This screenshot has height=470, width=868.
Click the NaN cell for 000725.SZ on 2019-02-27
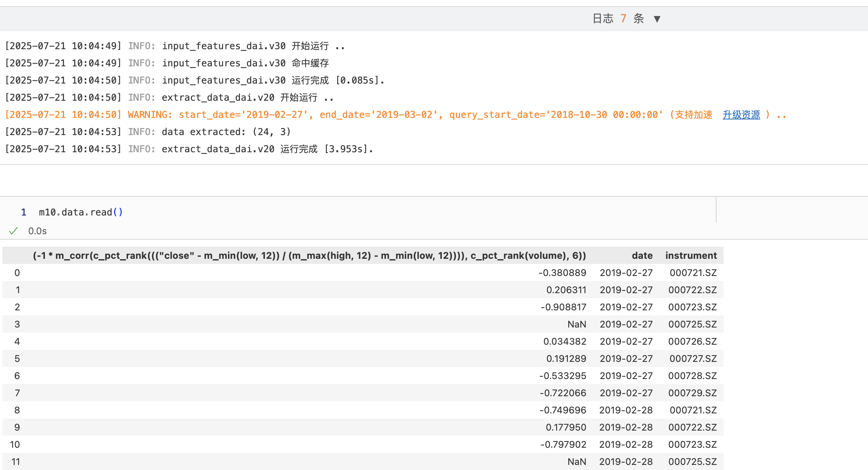tap(576, 324)
